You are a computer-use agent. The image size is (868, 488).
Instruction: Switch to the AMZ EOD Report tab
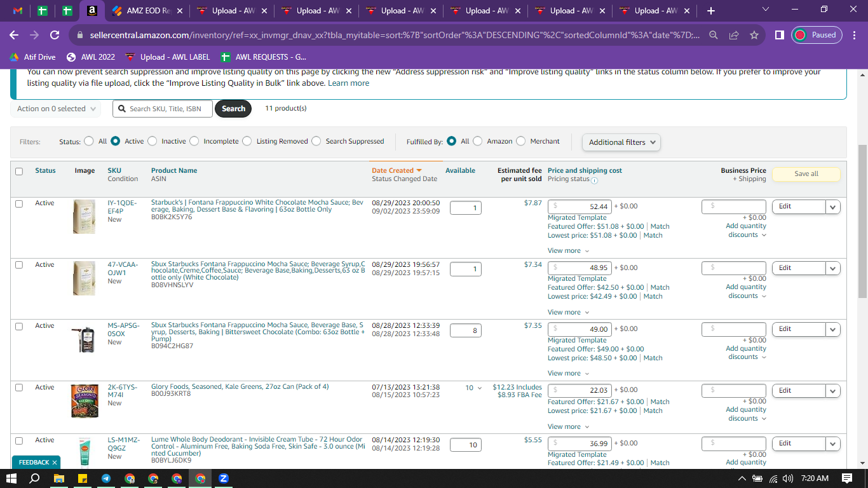pyautogui.click(x=147, y=11)
